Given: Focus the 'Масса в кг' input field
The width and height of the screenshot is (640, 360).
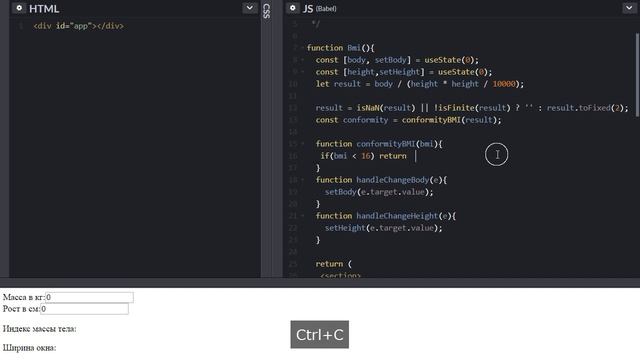Looking at the screenshot, I should (x=89, y=298).
